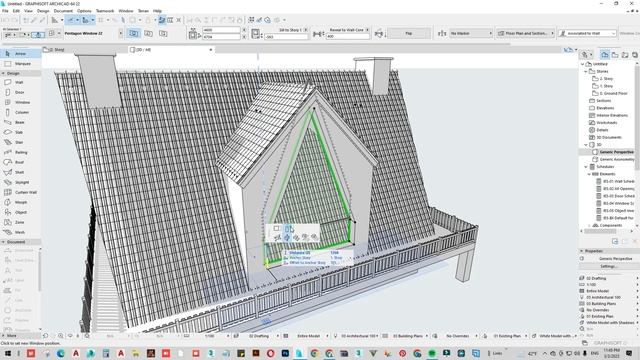Select Generic Perspective in Navigator
This screenshot has width=640, height=360.
[x=616, y=152]
